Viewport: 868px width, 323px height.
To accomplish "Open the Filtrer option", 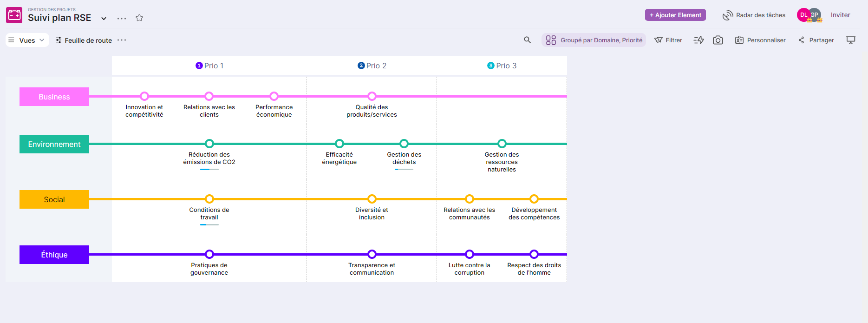I will click(668, 40).
